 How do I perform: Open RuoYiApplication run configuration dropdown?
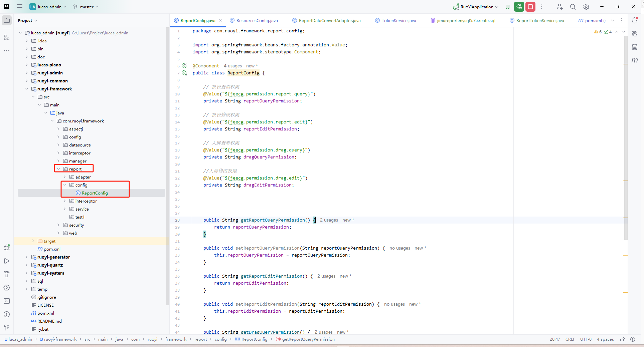pyautogui.click(x=476, y=7)
